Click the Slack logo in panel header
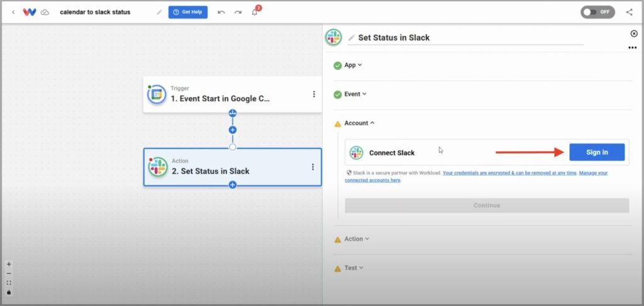644x306 pixels. tap(333, 37)
